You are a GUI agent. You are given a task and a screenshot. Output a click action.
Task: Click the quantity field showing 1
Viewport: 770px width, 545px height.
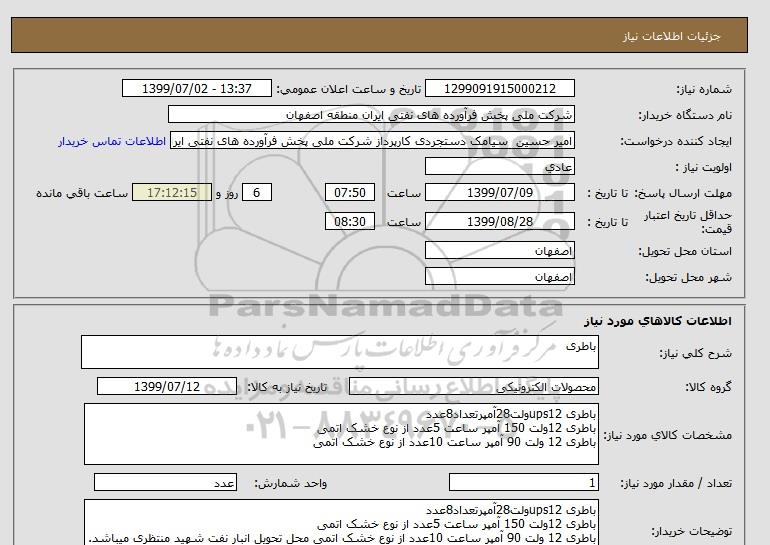[523, 483]
